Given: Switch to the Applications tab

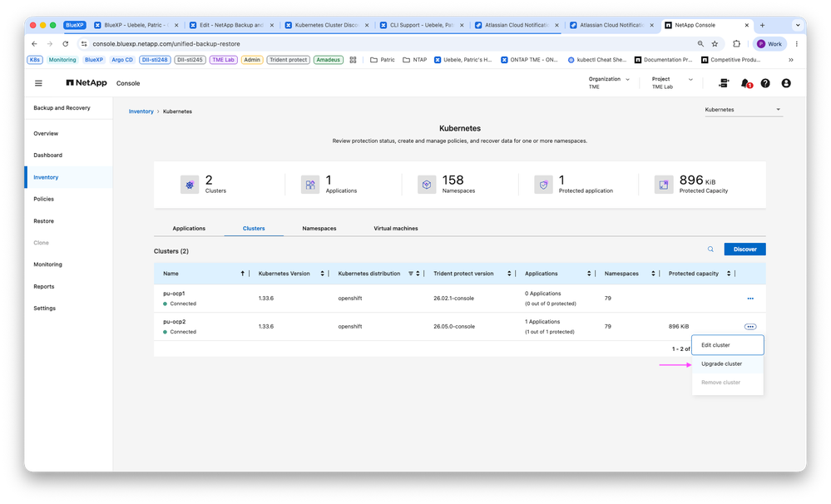Looking at the screenshot, I should click(x=189, y=229).
